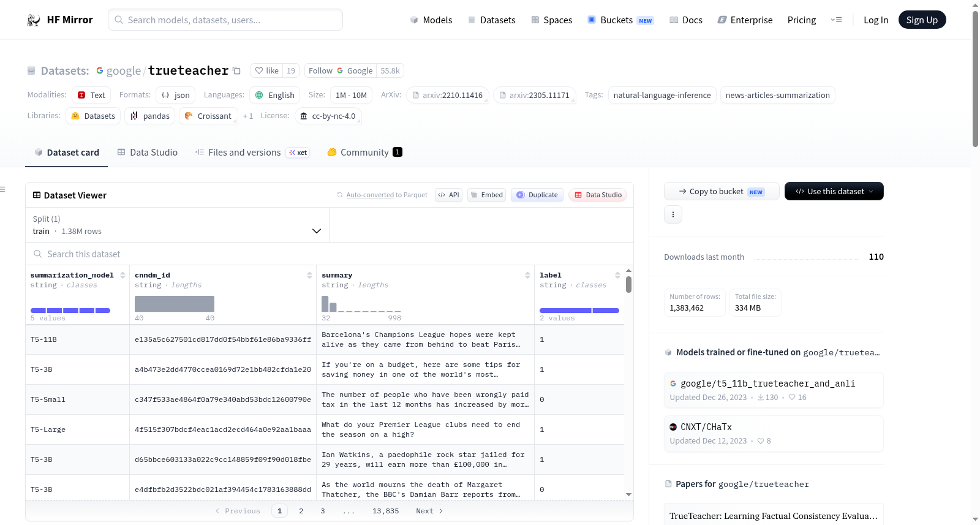Click the Search this dataset field
980x525 pixels.
(x=330, y=254)
